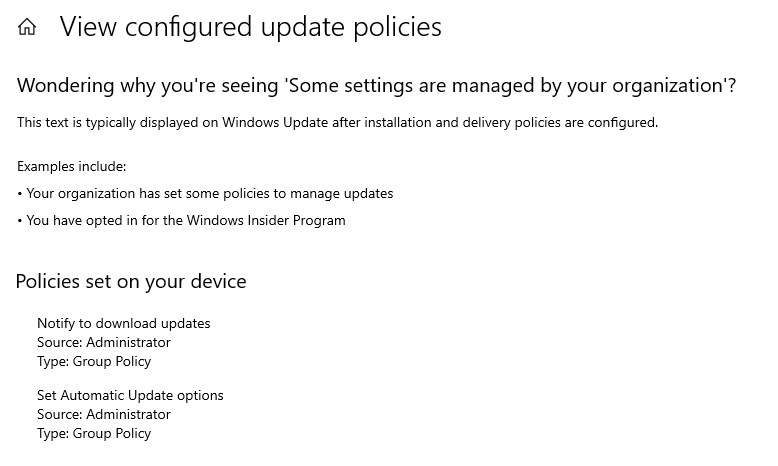Click the 'Policies set on your device' heading
778x466 pixels.
pos(131,281)
